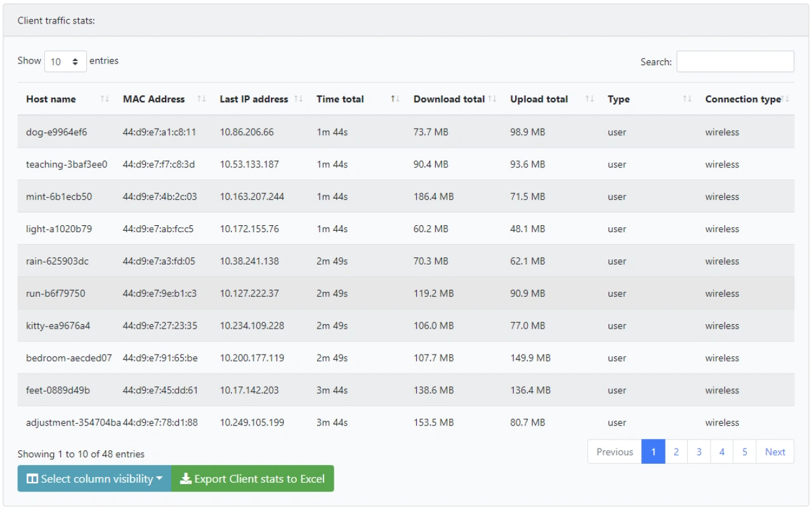Click the Search input field

point(735,61)
